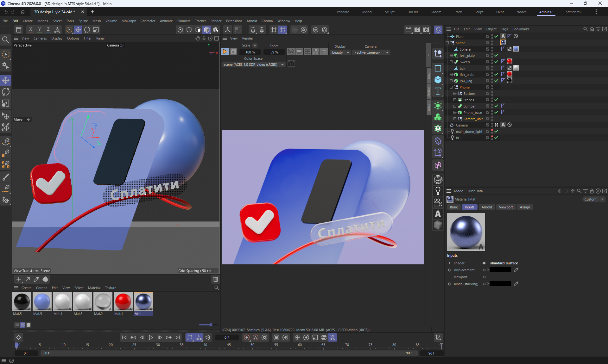Open the Display beauty dropdown
This screenshot has height=364, width=608.
pos(340,52)
